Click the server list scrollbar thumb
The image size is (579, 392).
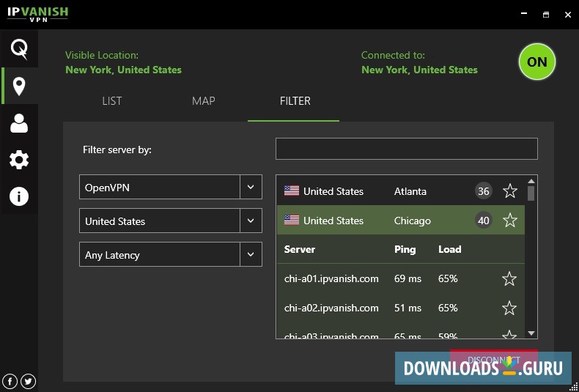click(531, 193)
